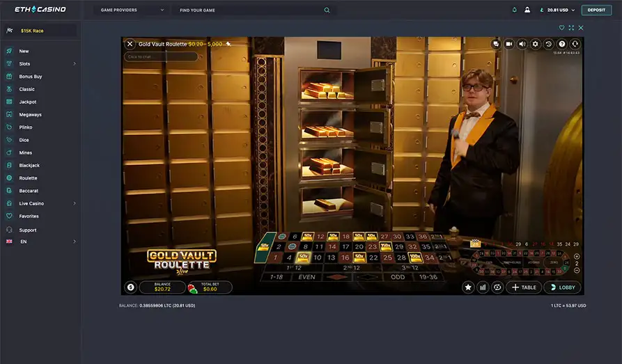Click the chip stack icon by Total Bet
622x364 pixels.
[x=192, y=288]
